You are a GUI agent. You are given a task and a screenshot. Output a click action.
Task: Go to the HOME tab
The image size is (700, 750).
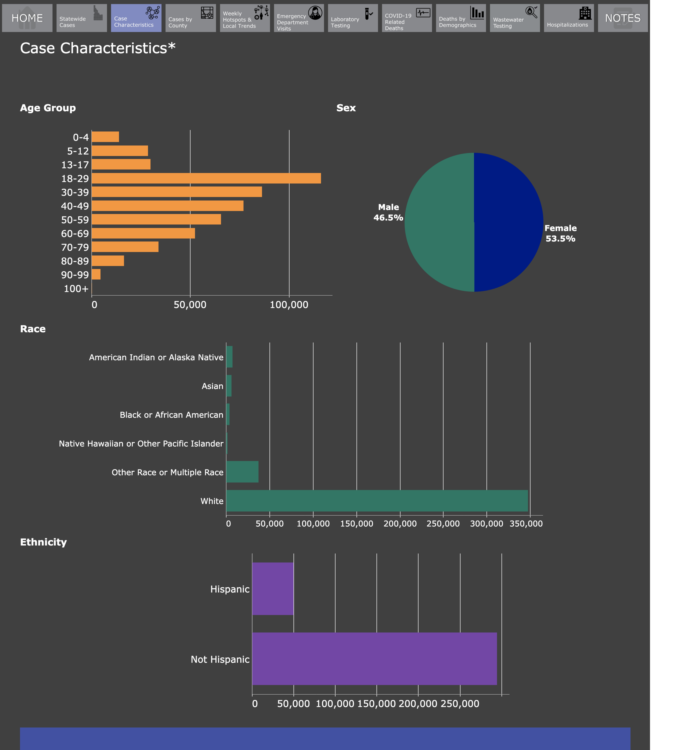click(x=27, y=18)
